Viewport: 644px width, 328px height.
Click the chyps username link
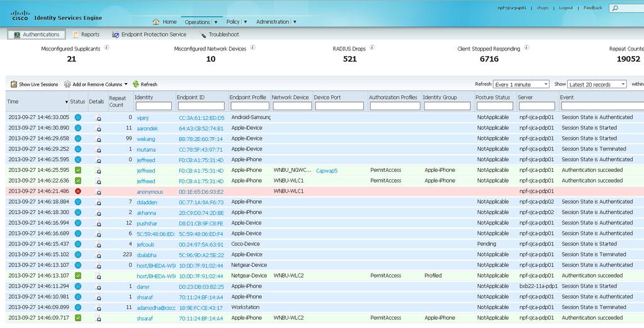(x=543, y=8)
